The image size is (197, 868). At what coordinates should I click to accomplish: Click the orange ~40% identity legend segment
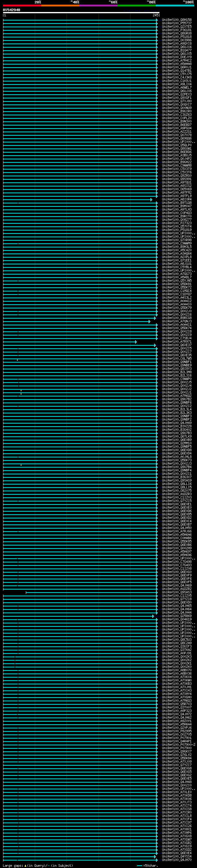60,6
